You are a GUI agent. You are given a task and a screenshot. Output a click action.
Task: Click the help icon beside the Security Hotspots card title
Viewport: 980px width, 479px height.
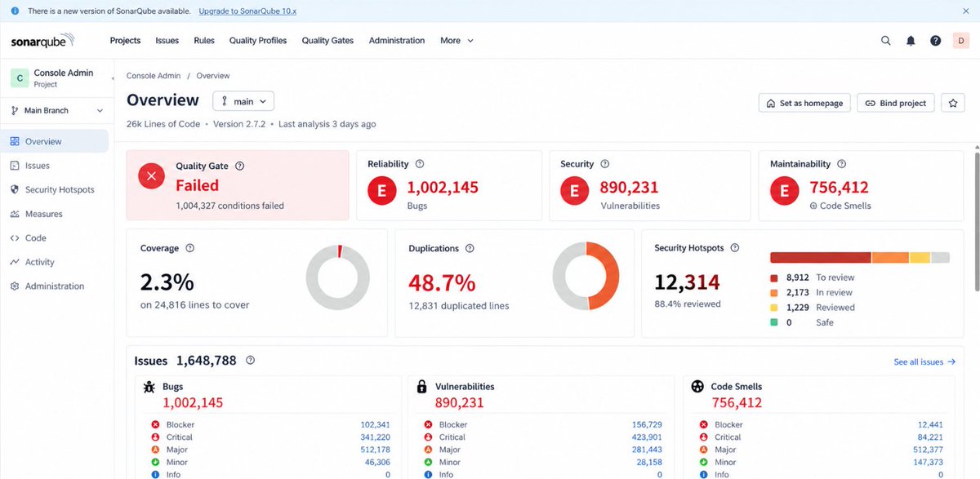click(x=734, y=248)
